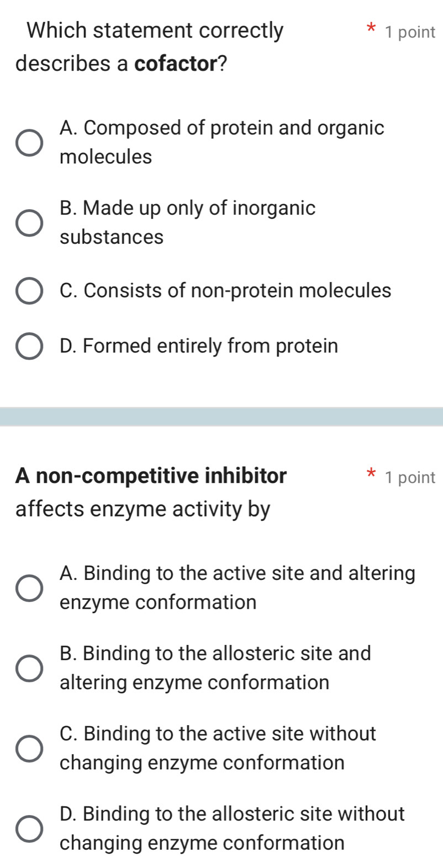
Task: Click the 'A non-competitive inhibitor' question heading
Action: point(151,476)
